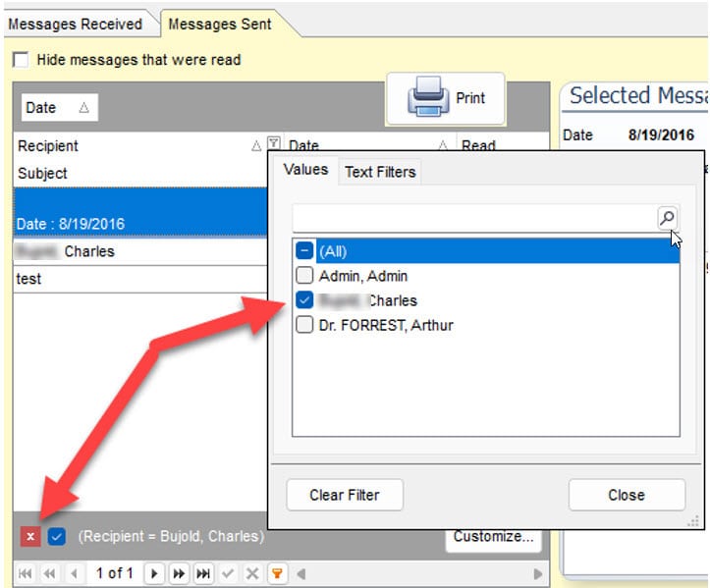This screenshot has width=710, height=588.
Task: Open the Recipient column filter icon
Action: pyautogui.click(x=274, y=145)
